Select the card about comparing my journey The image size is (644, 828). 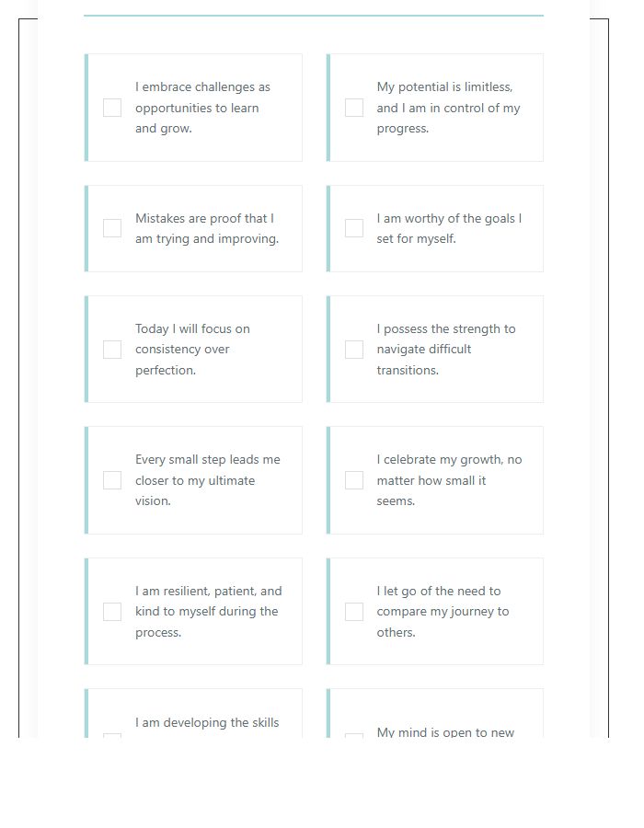(435, 611)
